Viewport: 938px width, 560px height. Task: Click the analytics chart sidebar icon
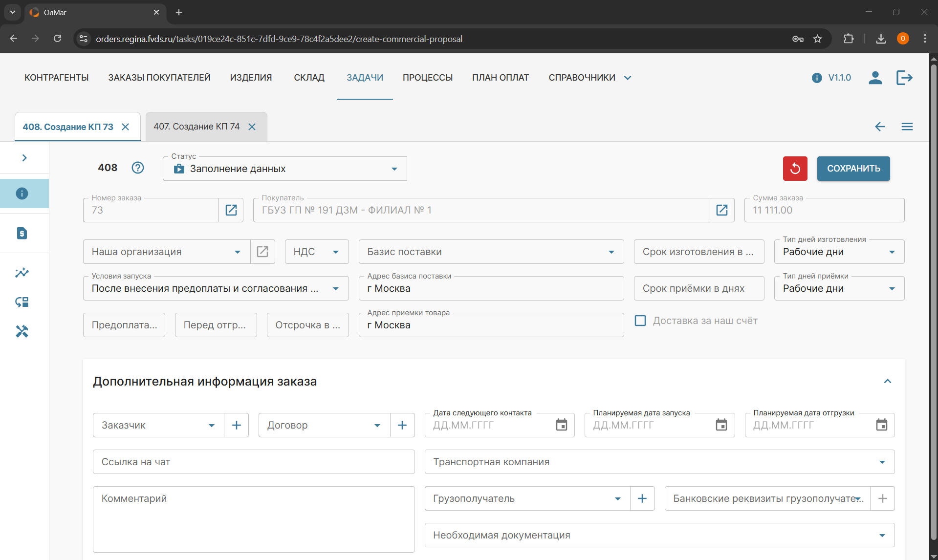tap(22, 273)
